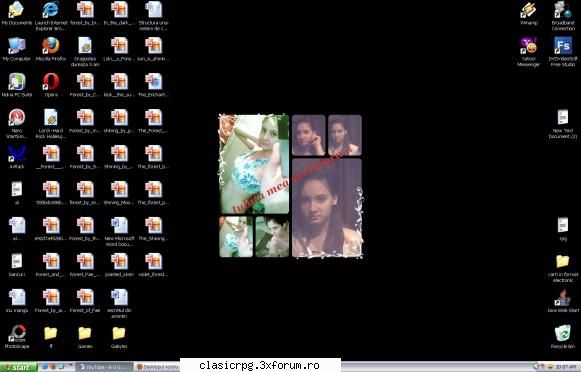
Task: Click the Firefox Quick Launch icon
Action: [53, 367]
